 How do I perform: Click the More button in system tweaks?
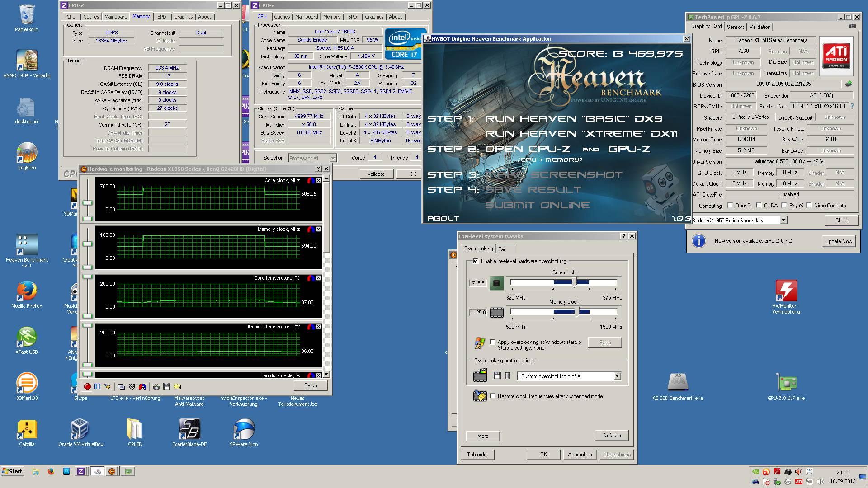[483, 436]
